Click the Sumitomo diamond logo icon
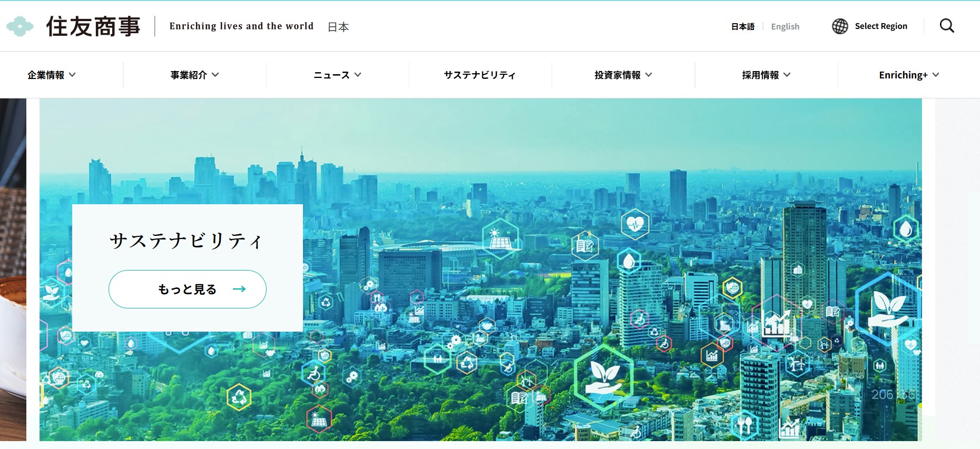 [19, 26]
